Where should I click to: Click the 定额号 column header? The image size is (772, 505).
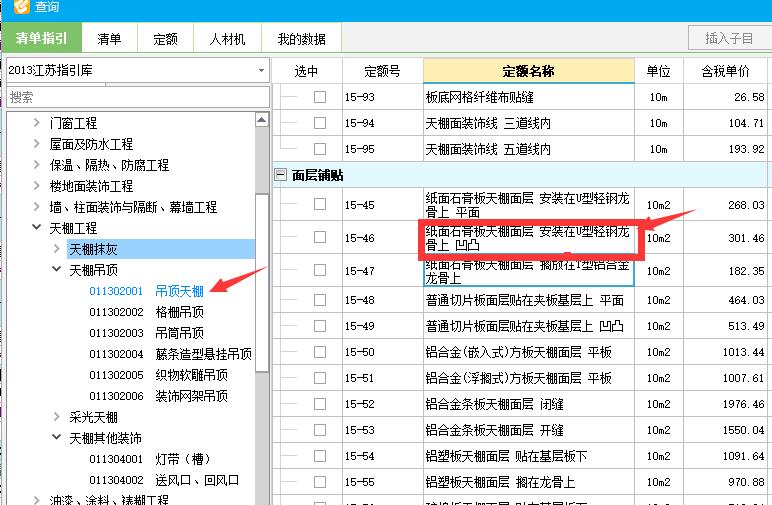[x=382, y=71]
